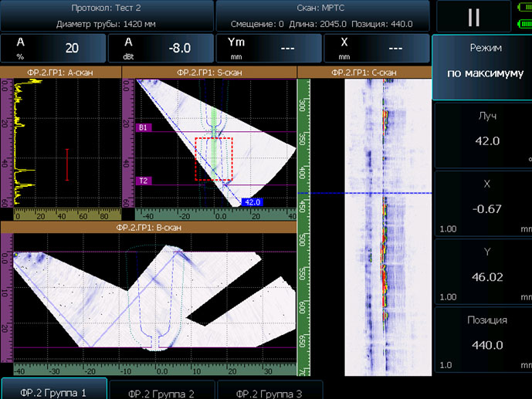This screenshot has height=399, width=532.
Task: Select the red dashed box in S-scan
Action: coord(214,159)
